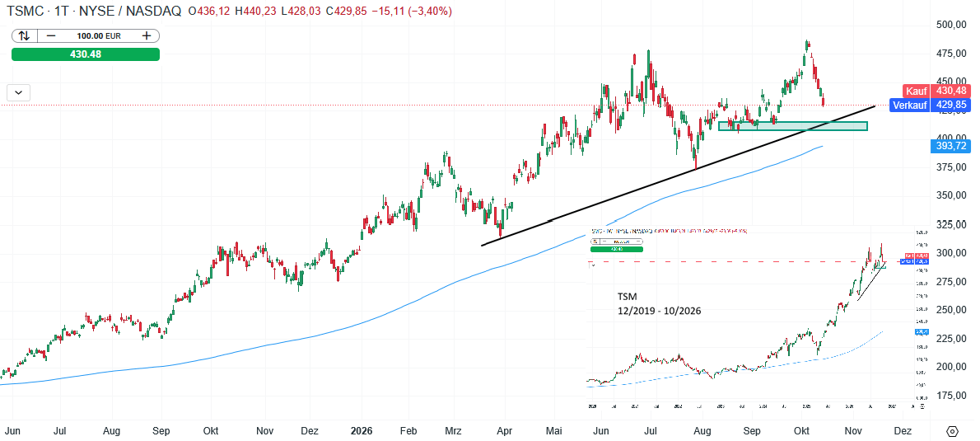980x441 pixels.
Task: Click the Feb label on time axis
Action: click(x=408, y=431)
